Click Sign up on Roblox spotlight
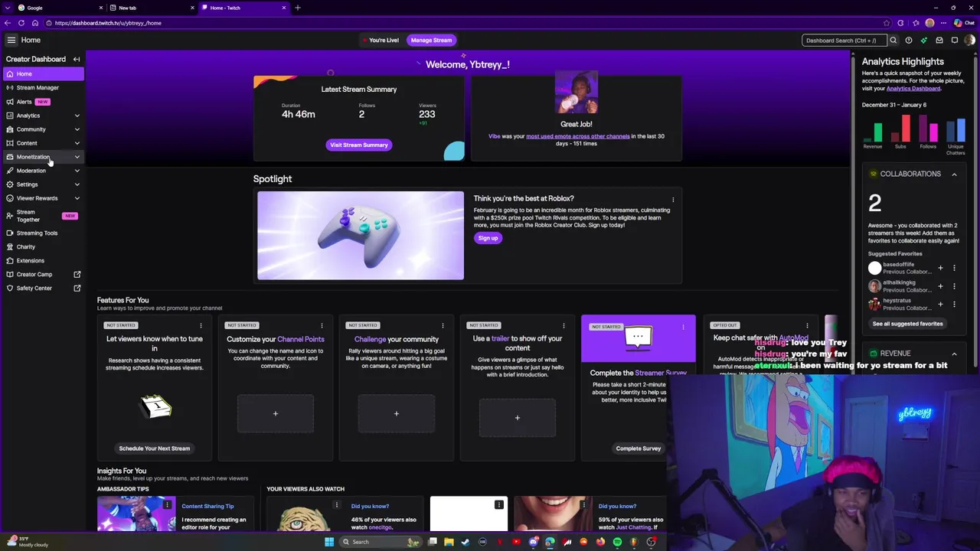980x551 pixels. coord(488,238)
